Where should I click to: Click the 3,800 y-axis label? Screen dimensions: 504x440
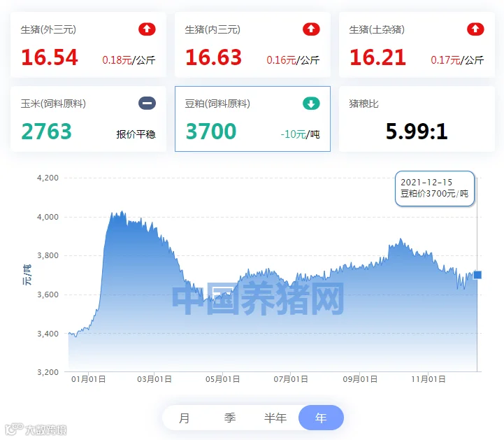coord(48,256)
